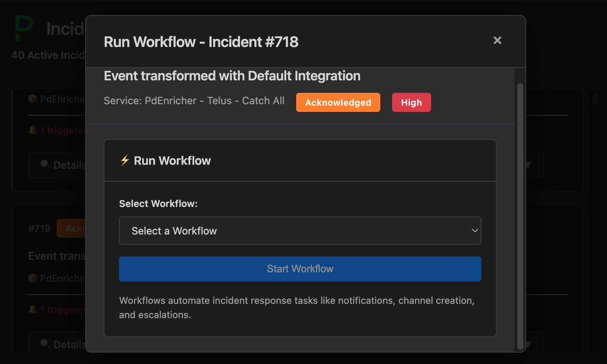Click the High priority badge
The height and width of the screenshot is (364, 607).
click(411, 102)
